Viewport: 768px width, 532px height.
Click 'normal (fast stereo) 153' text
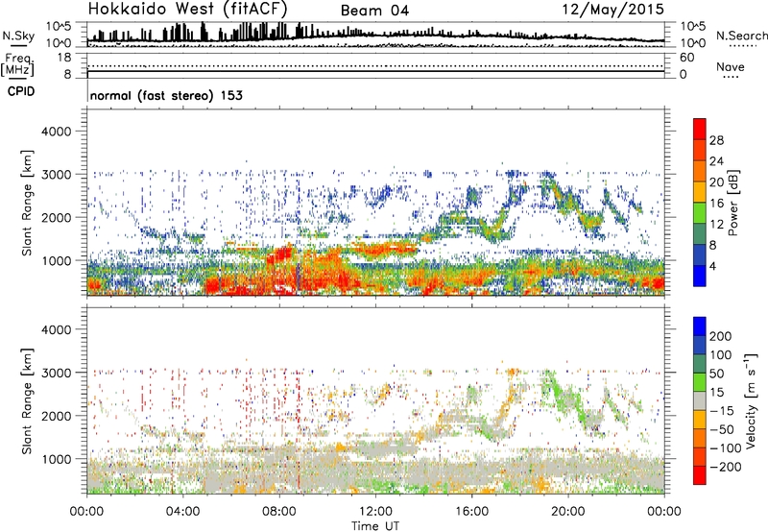166,95
